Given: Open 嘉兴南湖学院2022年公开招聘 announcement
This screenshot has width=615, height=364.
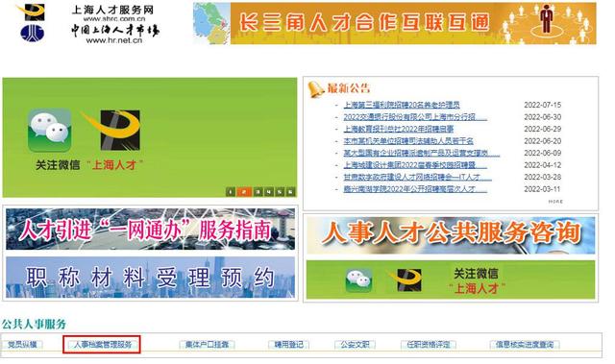Looking at the screenshot, I should pyautogui.click(x=415, y=189).
